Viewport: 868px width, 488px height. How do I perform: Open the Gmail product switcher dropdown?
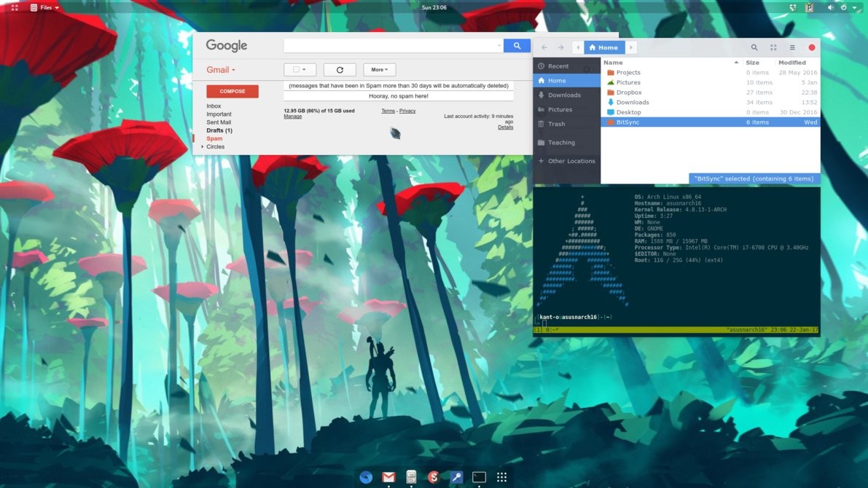click(221, 70)
